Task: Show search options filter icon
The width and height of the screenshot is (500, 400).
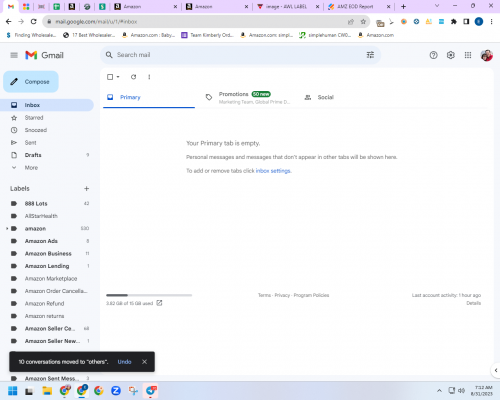Action: (x=370, y=55)
